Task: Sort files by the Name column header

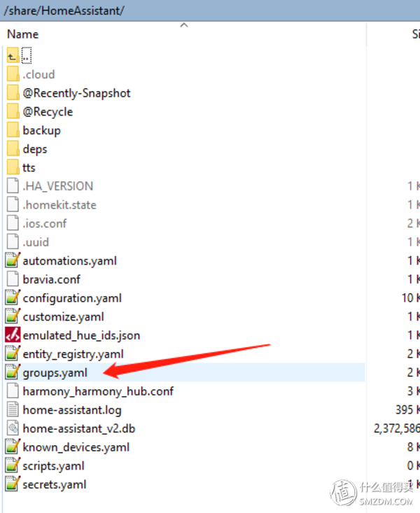Action: click(22, 34)
